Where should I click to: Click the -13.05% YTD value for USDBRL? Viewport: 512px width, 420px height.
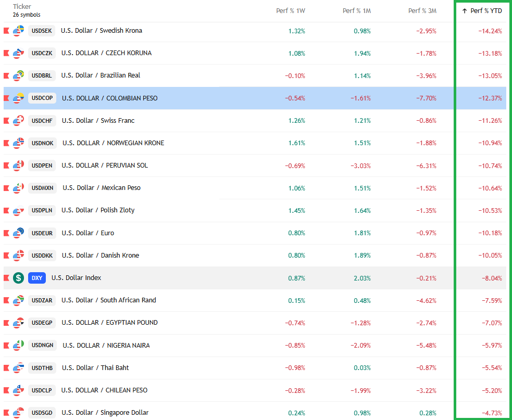[490, 76]
